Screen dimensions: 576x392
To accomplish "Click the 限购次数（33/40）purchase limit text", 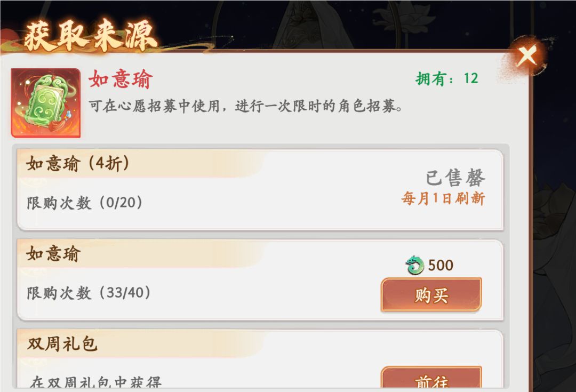I will coord(89,293).
